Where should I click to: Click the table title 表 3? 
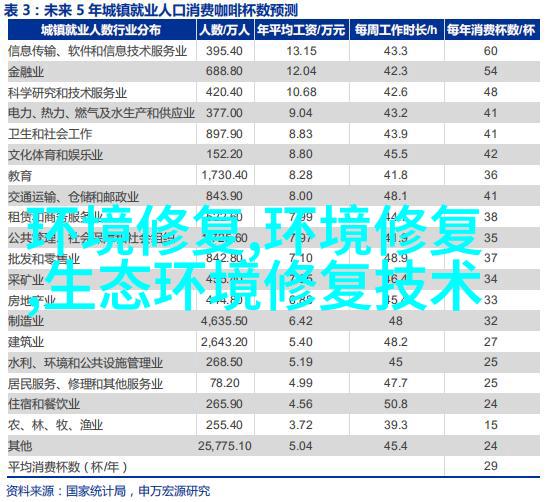pyautogui.click(x=151, y=10)
